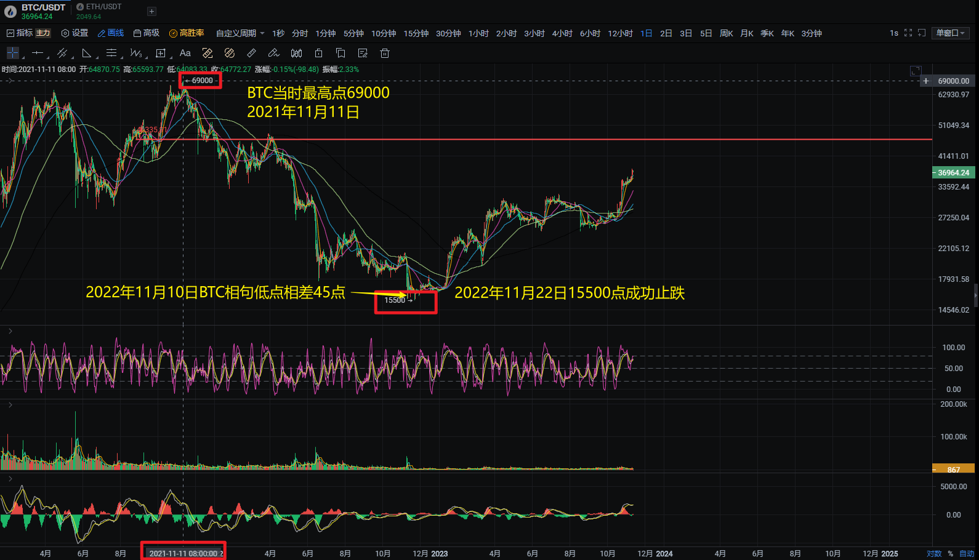This screenshot has height=560, width=979.
Task: Toggle the 主力 main-force tag
Action: click(43, 33)
